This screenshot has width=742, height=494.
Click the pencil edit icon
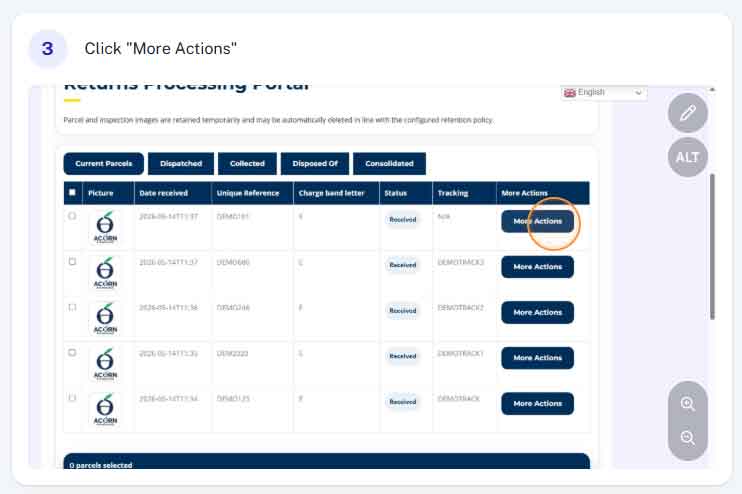pyautogui.click(x=688, y=113)
